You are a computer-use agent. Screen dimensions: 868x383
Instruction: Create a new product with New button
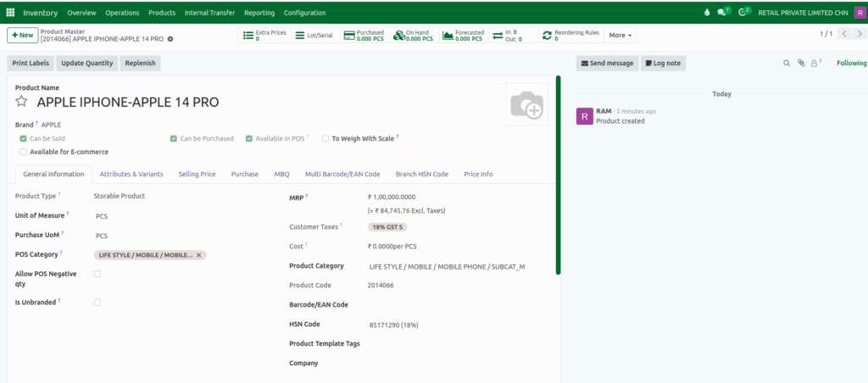click(x=23, y=35)
